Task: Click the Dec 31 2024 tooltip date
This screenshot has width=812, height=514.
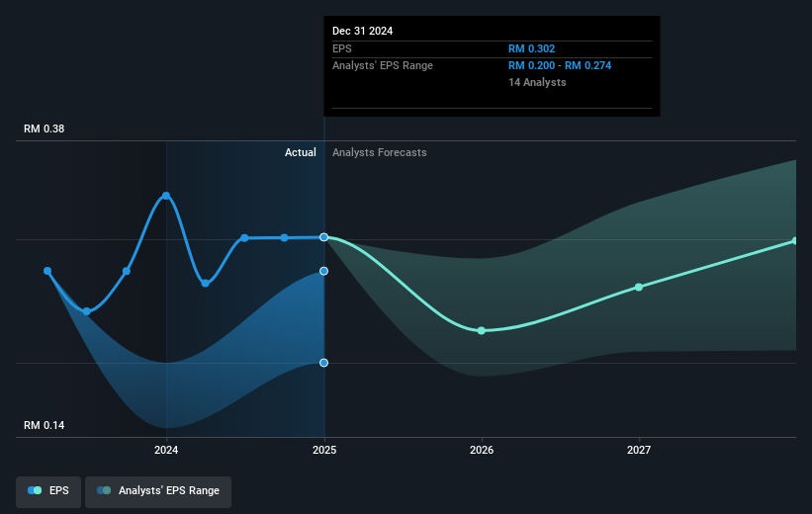Action: (x=363, y=31)
